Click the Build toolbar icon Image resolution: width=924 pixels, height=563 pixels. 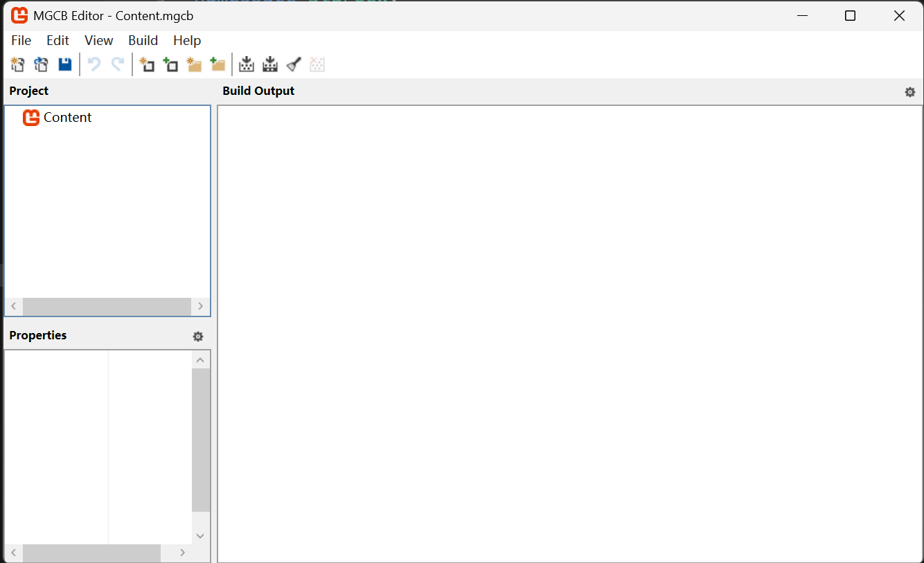pos(247,64)
